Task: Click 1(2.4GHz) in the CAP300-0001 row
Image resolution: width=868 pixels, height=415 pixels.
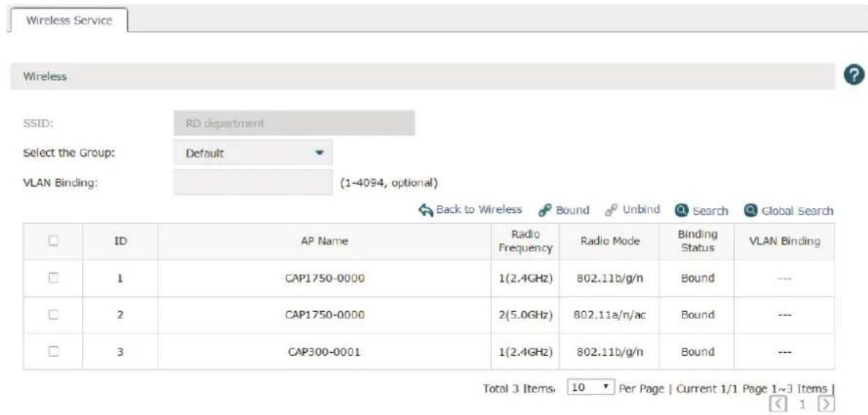Action: click(x=525, y=351)
